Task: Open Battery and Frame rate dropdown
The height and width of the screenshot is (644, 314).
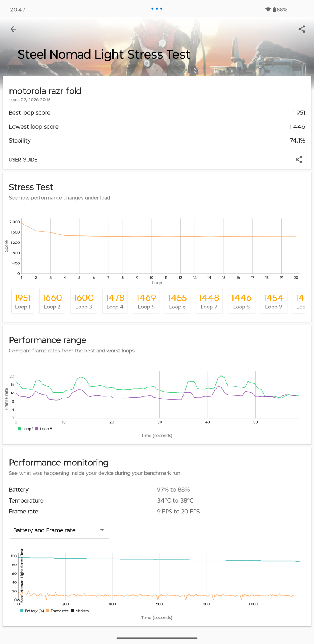Action: tap(59, 530)
